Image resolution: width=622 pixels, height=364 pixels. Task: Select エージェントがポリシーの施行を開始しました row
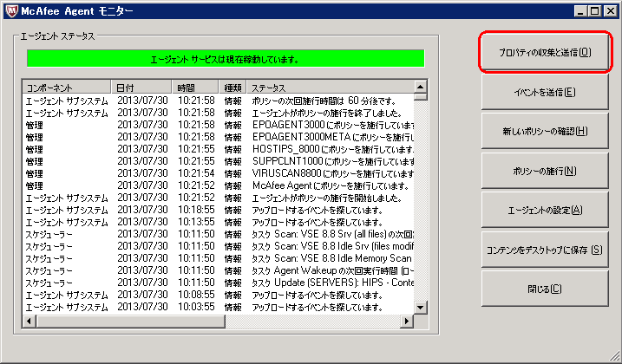(218, 198)
